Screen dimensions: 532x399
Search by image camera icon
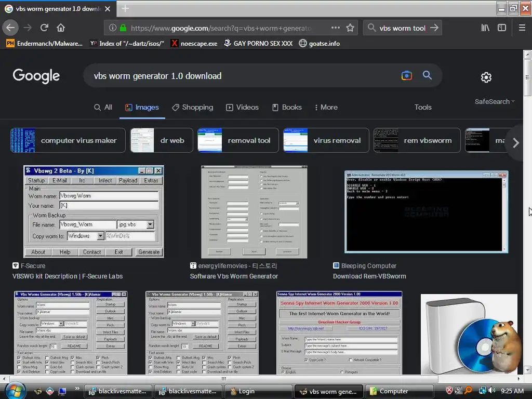(x=406, y=75)
